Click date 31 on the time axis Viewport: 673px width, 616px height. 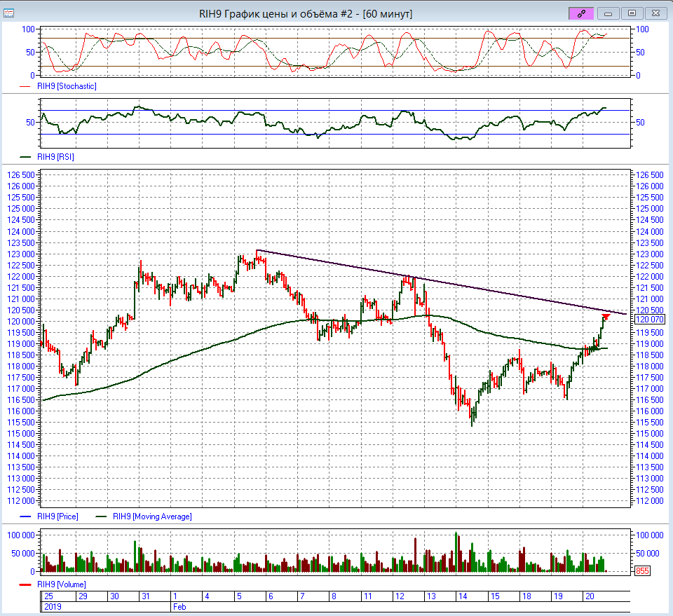point(145,596)
